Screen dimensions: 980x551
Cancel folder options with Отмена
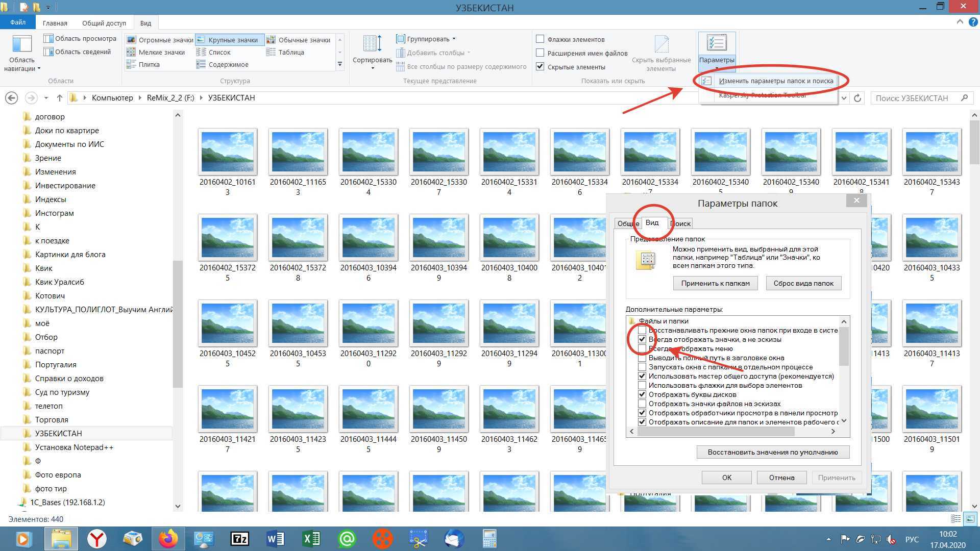coord(782,478)
